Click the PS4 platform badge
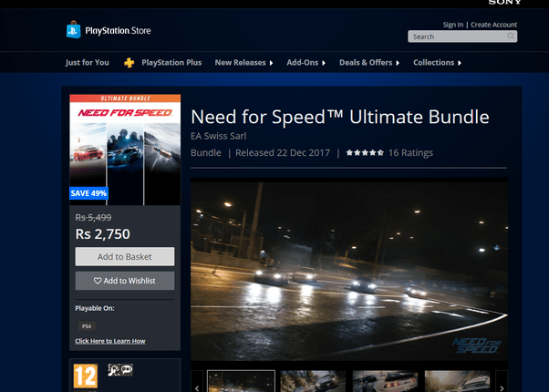 [87, 326]
